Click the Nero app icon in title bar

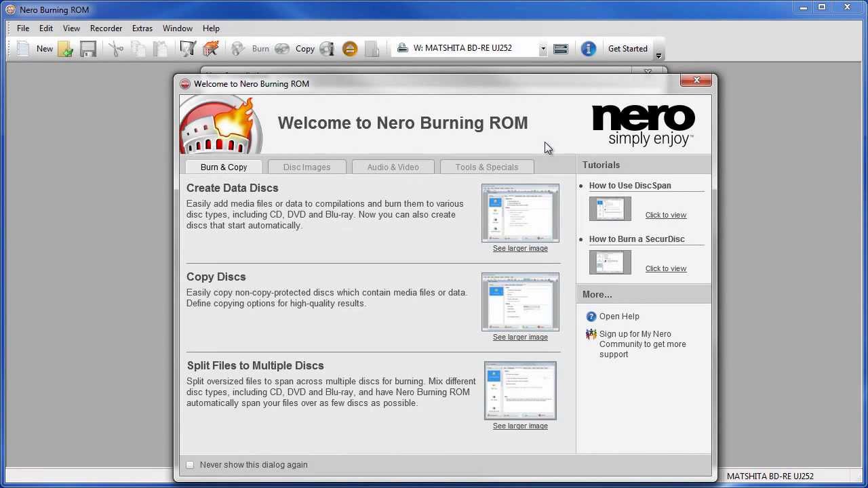[10, 9]
